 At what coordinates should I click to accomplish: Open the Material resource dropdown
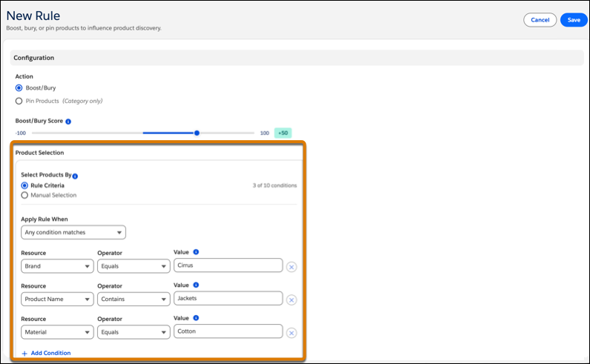click(57, 332)
